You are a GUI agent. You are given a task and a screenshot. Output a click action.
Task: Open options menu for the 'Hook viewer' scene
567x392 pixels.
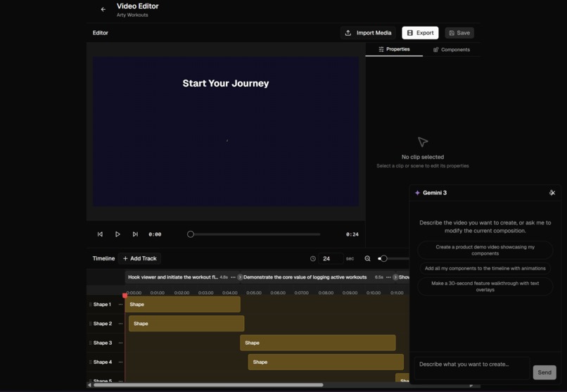click(234, 277)
